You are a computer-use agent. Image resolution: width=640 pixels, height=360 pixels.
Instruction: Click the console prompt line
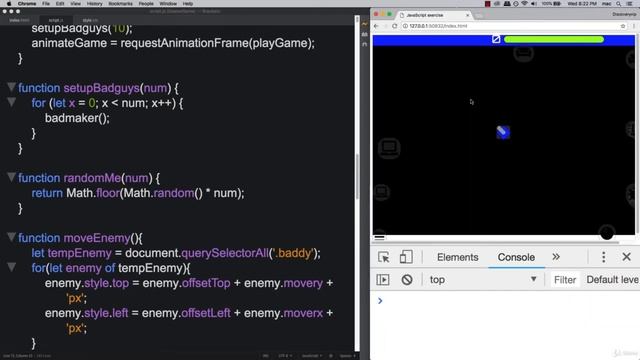504,301
